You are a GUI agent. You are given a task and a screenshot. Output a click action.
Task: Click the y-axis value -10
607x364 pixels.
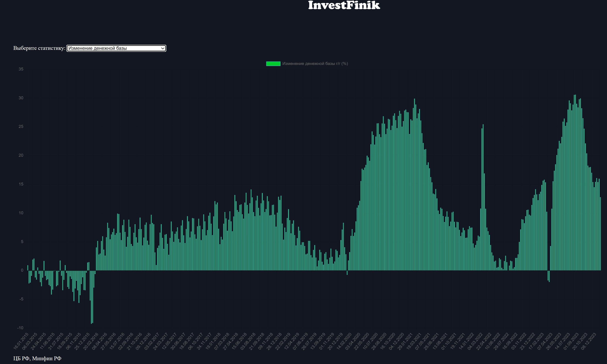point(20,328)
